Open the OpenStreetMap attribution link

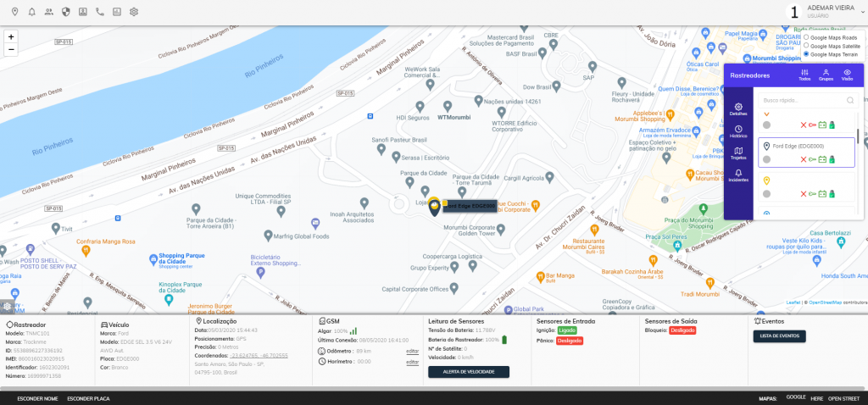point(825,302)
